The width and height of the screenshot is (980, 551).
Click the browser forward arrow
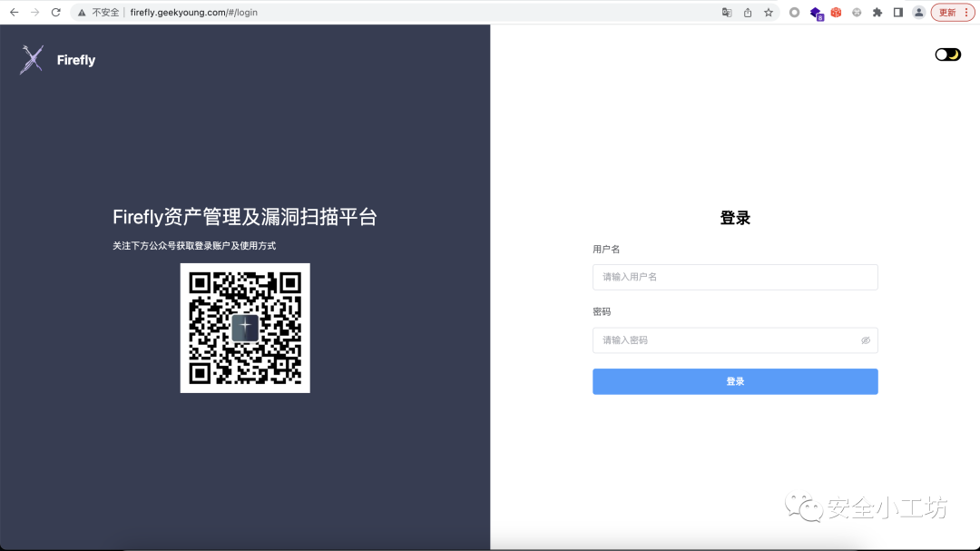(35, 13)
